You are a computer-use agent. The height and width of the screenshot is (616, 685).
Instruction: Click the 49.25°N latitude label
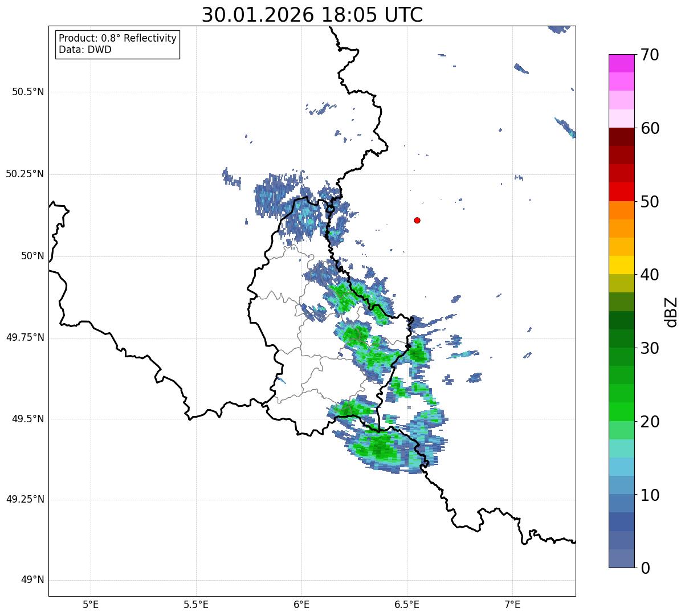25,500
